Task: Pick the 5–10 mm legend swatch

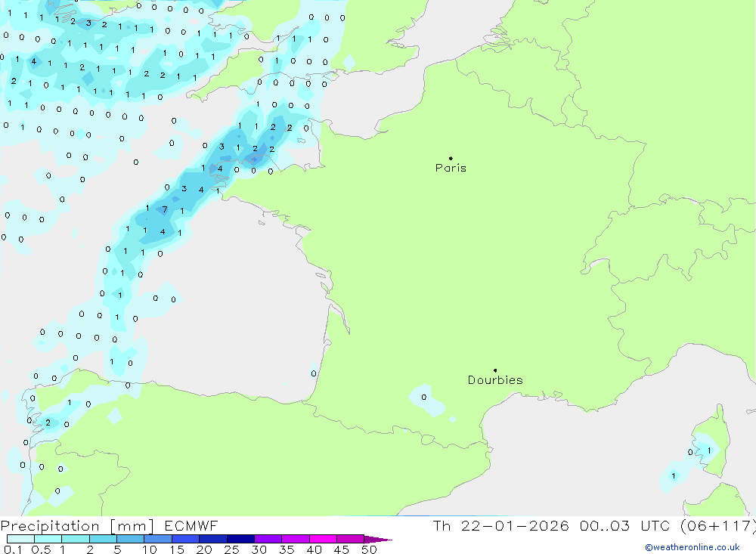Action: 131,539
